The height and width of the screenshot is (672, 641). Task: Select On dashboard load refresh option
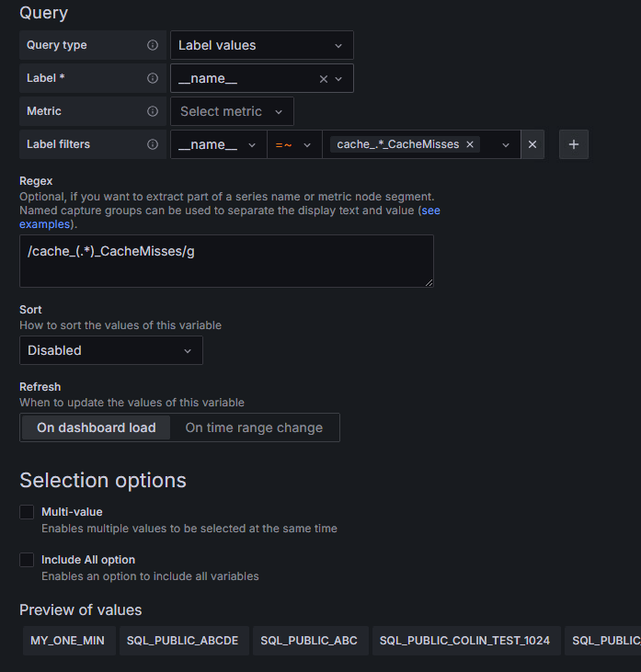[97, 427]
